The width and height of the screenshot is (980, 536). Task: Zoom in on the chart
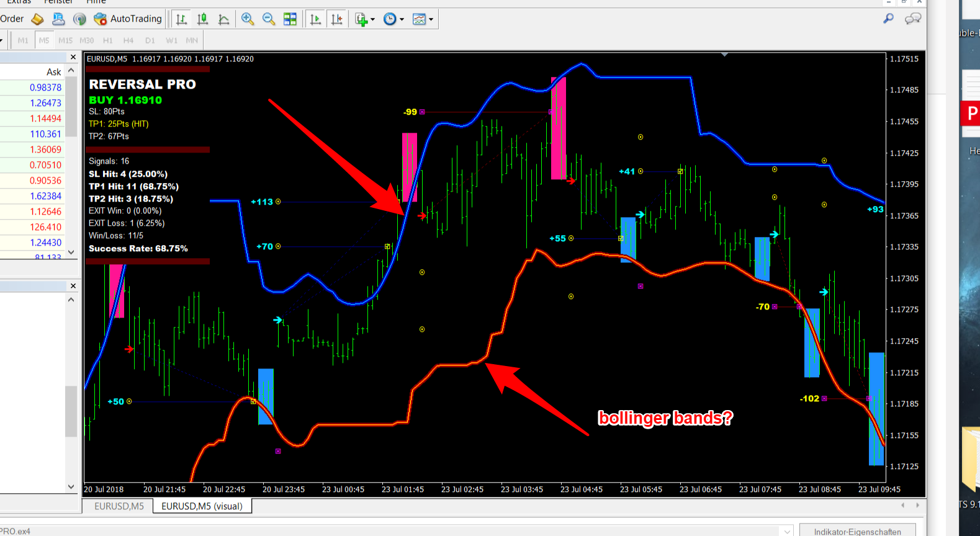(x=248, y=19)
